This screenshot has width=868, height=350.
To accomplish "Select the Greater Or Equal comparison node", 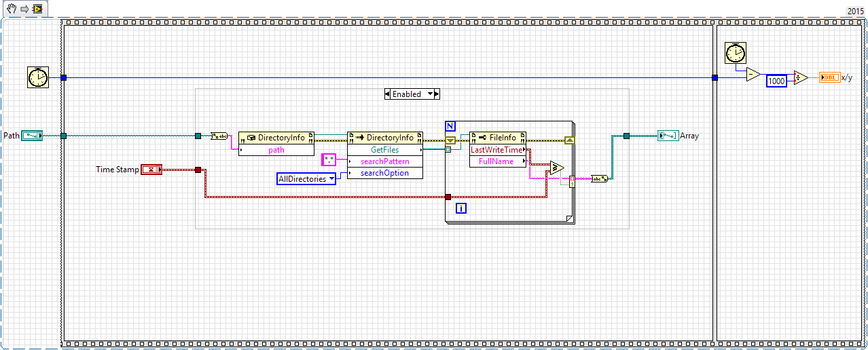I will (x=556, y=168).
